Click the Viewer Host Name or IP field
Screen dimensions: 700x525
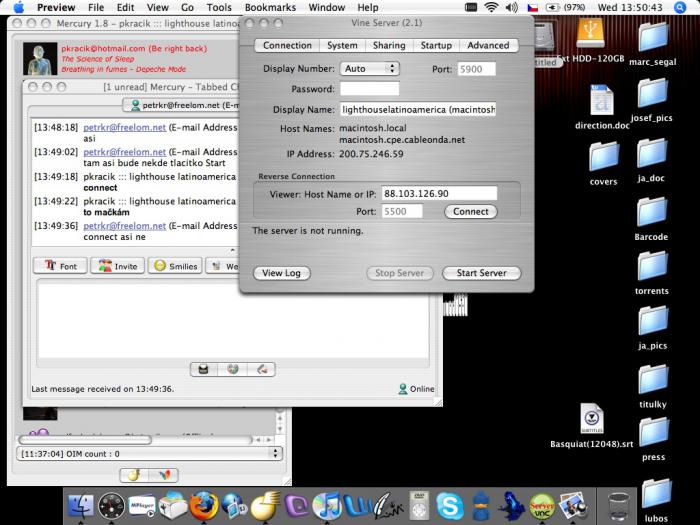click(x=439, y=193)
